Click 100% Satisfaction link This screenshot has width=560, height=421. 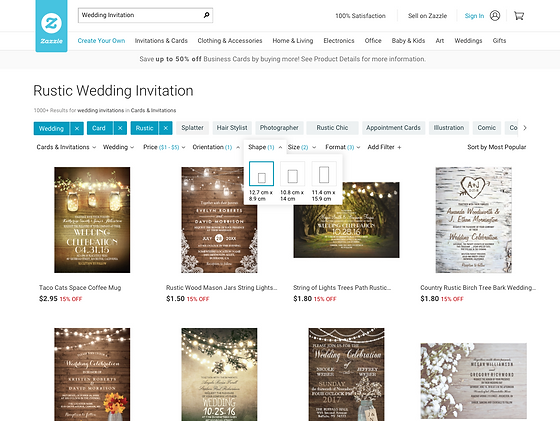[360, 16]
